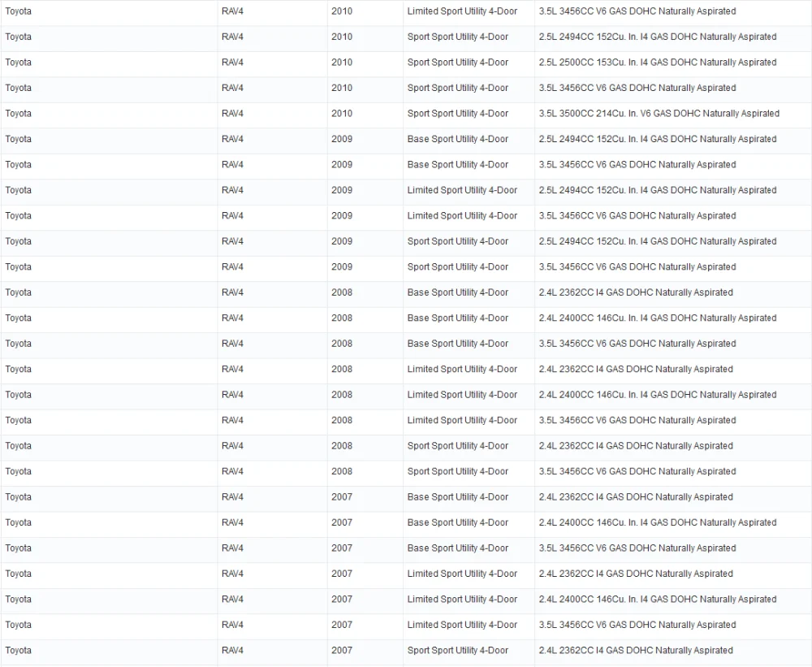Select 3.5L 3456CC V6 engine in 2008 Sport row
The width and height of the screenshot is (812, 667).
coord(637,472)
